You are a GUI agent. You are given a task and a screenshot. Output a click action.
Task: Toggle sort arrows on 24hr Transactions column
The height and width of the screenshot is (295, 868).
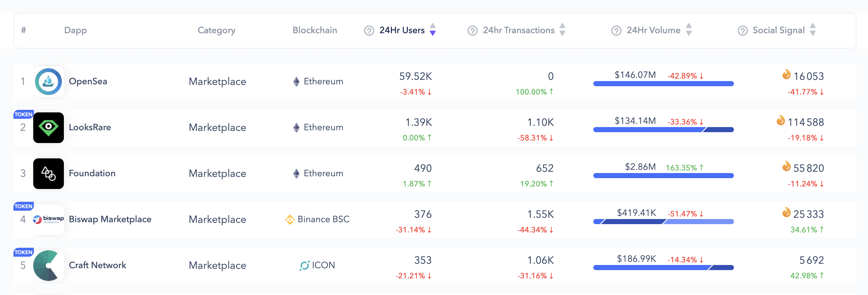[562, 30]
